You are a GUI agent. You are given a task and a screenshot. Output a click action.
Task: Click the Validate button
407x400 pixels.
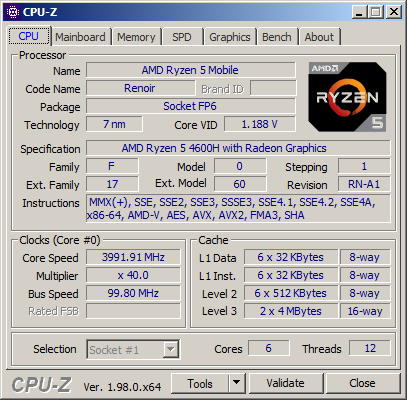pos(285,384)
